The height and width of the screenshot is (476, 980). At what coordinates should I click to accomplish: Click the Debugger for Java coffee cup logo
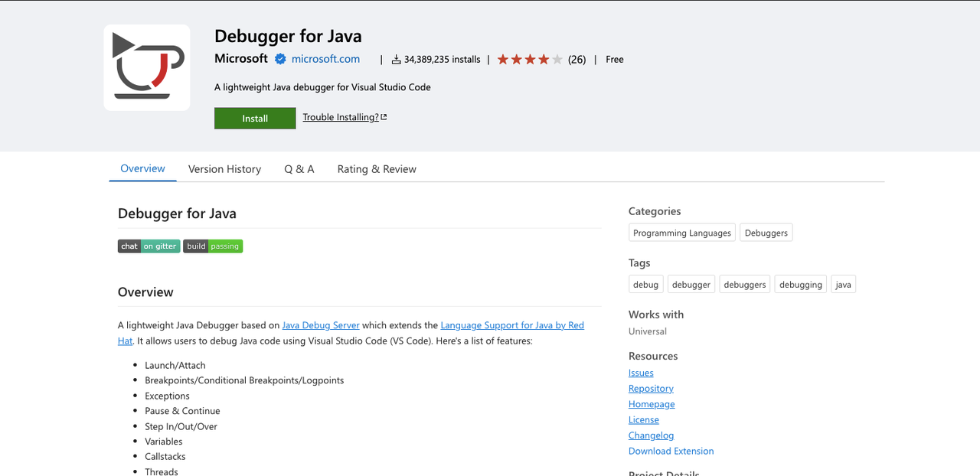147,67
